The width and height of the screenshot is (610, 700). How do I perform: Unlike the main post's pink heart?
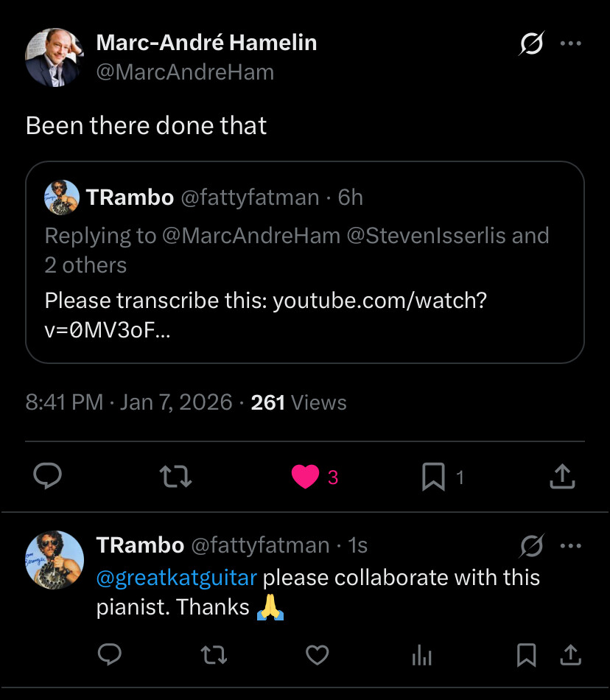click(x=305, y=477)
